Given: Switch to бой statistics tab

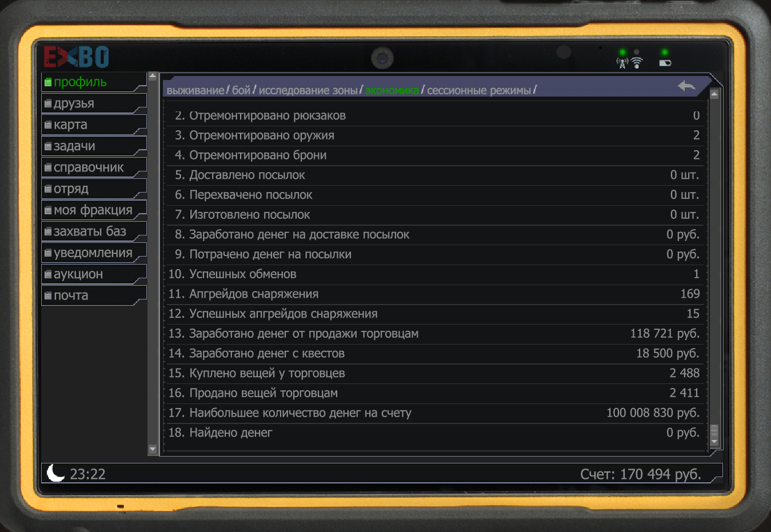Looking at the screenshot, I should pos(241,90).
